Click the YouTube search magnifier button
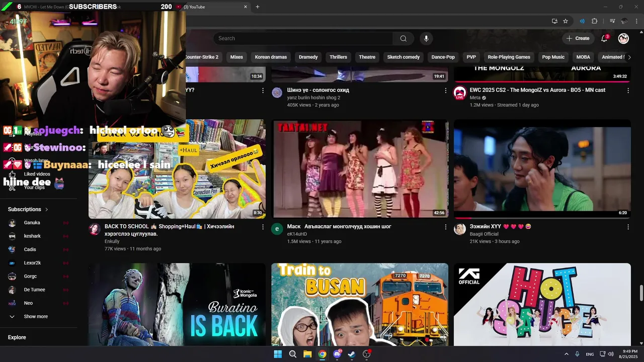Image resolution: width=644 pixels, height=362 pixels. tap(403, 38)
